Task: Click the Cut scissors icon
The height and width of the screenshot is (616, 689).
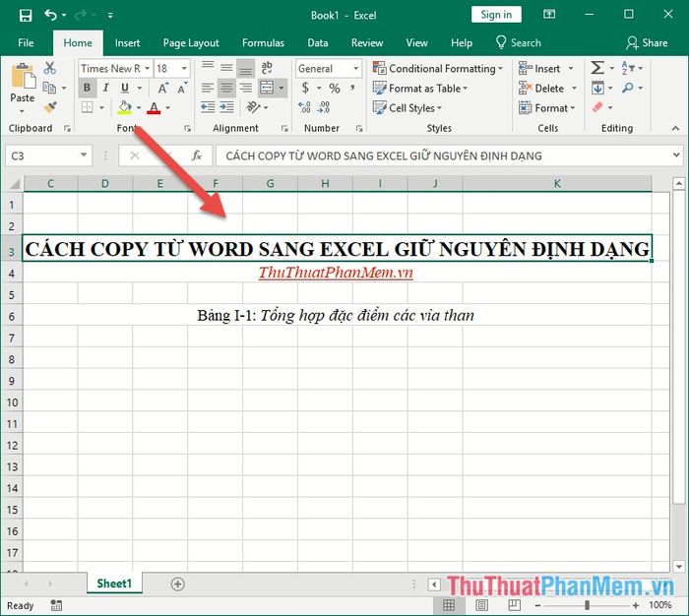Action: [x=49, y=68]
